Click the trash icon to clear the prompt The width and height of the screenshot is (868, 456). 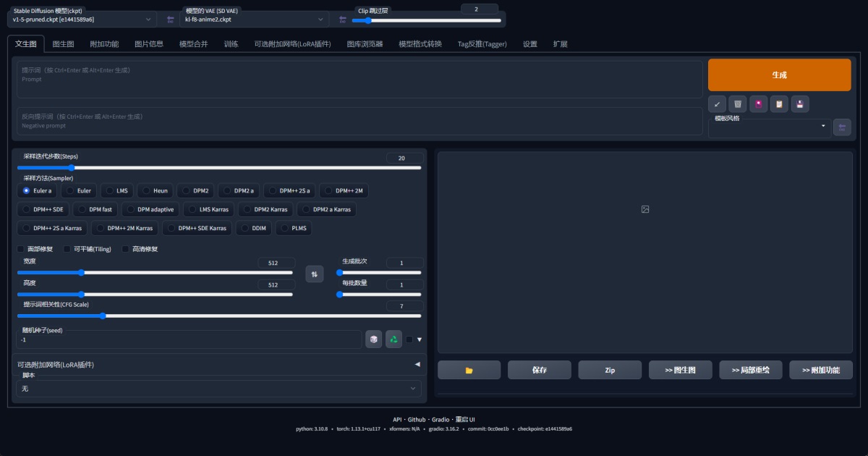738,104
